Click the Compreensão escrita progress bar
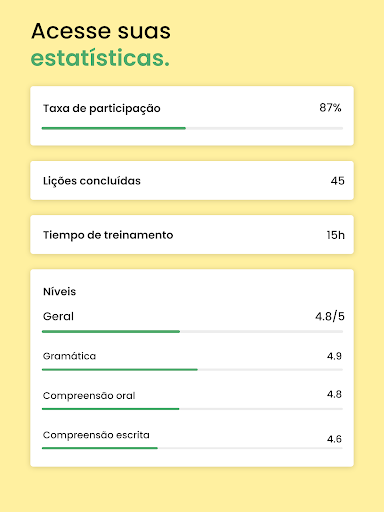The height and width of the screenshot is (512, 384). coord(192,448)
